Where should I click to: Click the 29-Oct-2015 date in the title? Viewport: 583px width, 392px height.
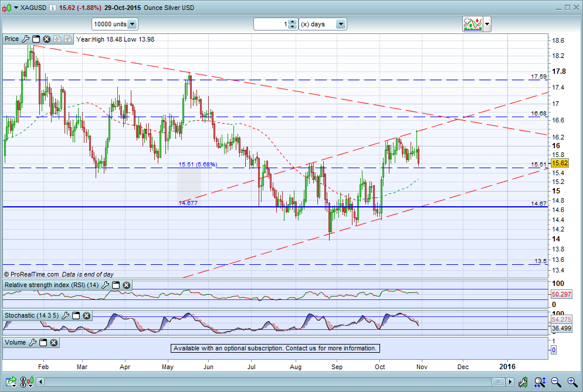123,8
